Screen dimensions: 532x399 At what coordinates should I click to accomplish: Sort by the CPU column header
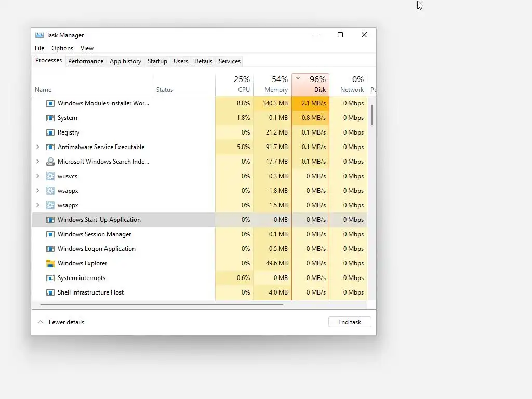click(234, 85)
